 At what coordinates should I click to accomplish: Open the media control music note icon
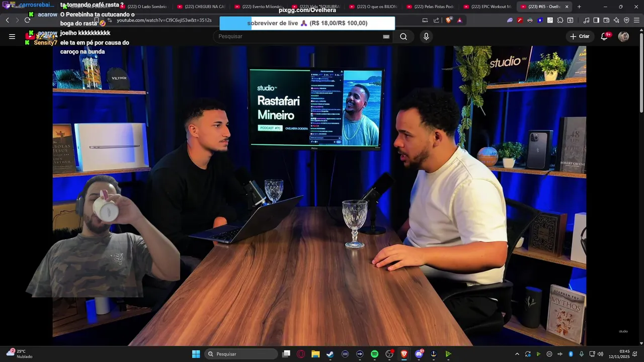point(586,20)
